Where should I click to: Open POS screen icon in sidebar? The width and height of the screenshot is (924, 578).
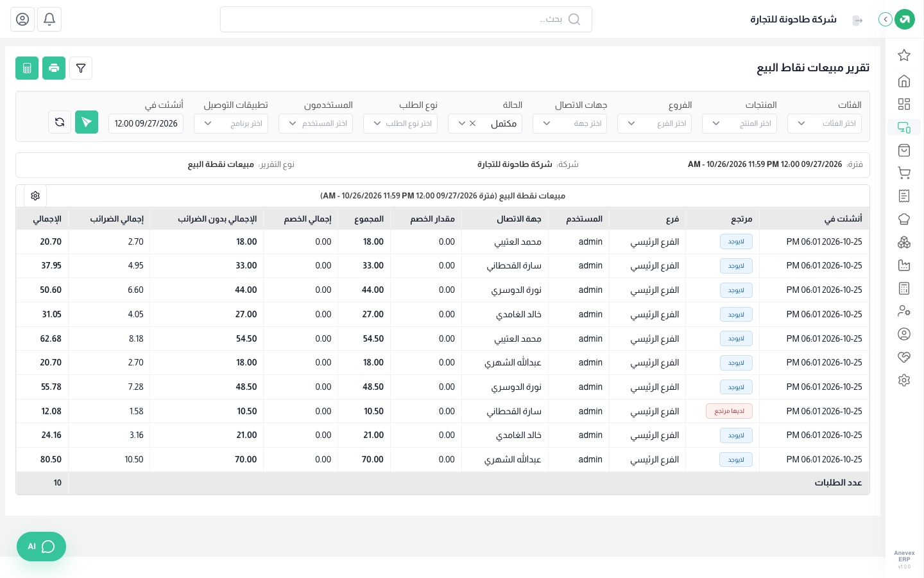click(904, 127)
